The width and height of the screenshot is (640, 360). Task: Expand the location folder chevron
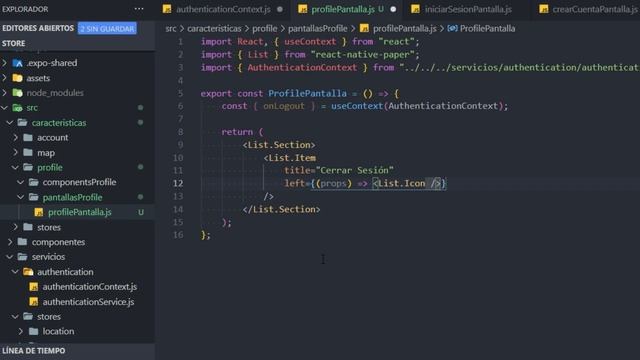point(21,331)
